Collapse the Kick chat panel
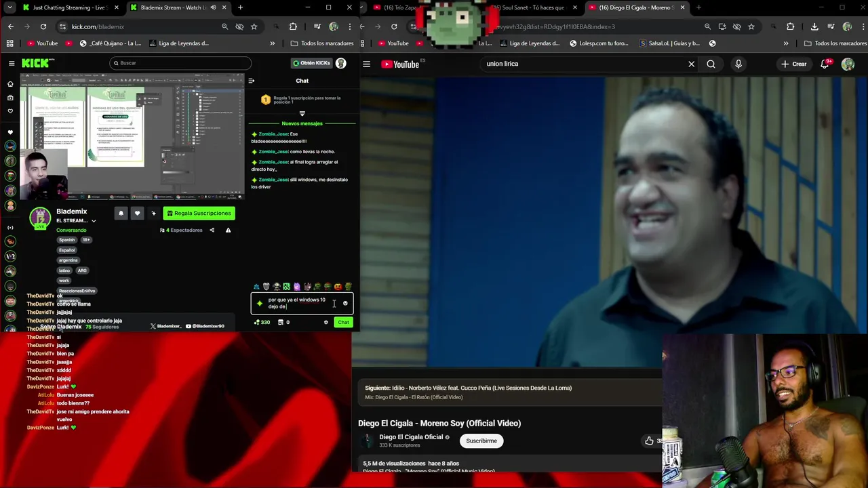 pyautogui.click(x=251, y=81)
